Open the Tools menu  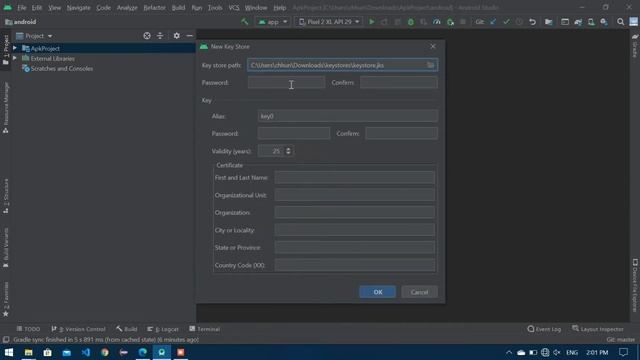[215, 7]
